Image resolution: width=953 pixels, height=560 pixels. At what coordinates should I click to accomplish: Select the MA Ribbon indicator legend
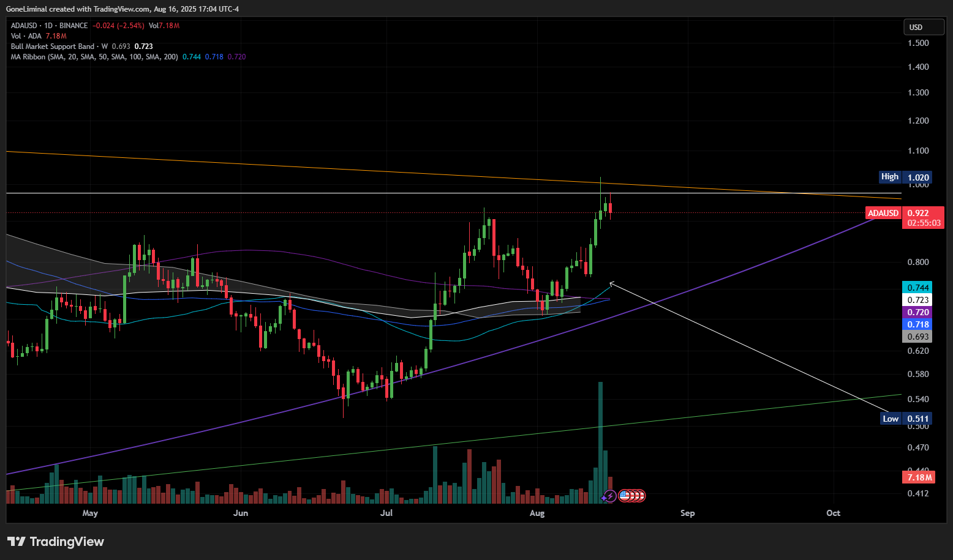(x=94, y=57)
